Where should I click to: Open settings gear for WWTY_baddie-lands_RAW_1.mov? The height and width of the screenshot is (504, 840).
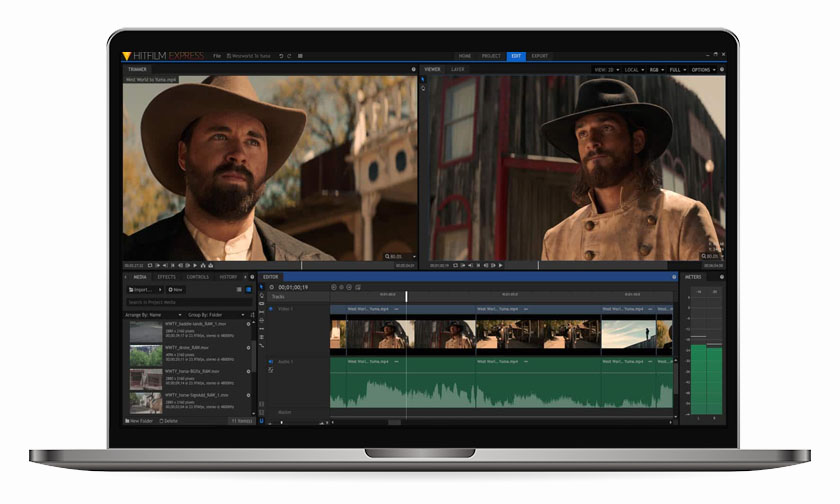coord(248,324)
